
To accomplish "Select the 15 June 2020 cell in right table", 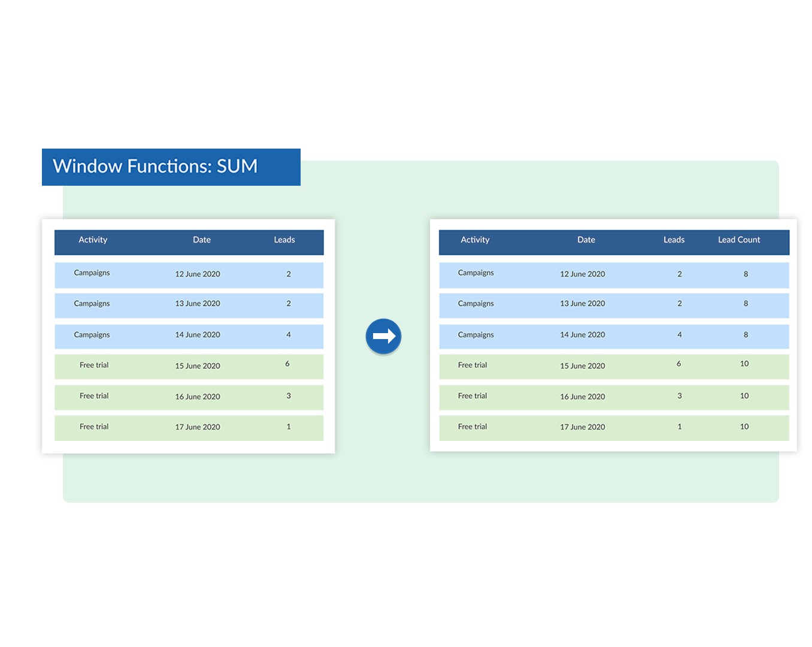I will point(583,366).
